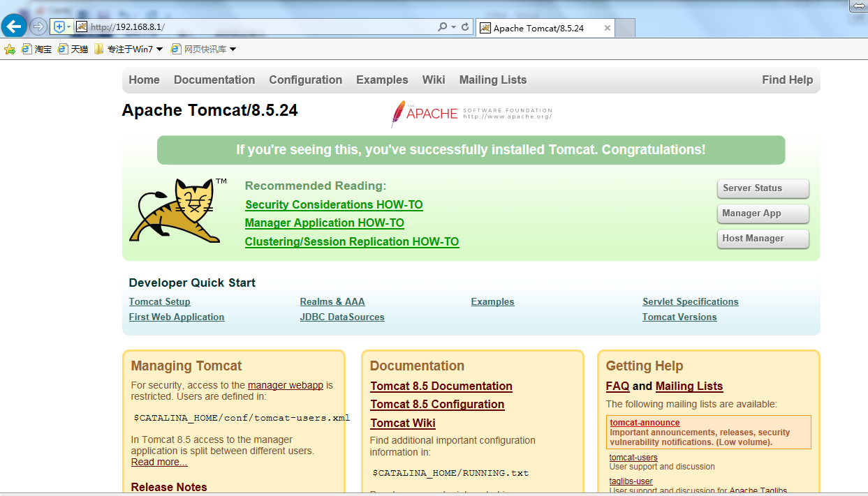The image size is (868, 496).
Task: Open the Documentation navigation menu item
Action: point(214,80)
